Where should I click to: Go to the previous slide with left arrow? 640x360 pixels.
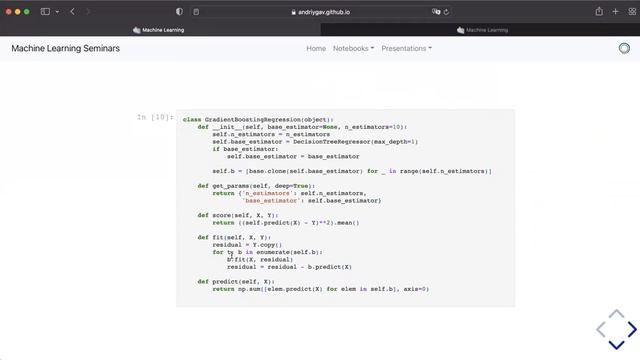click(x=601, y=329)
